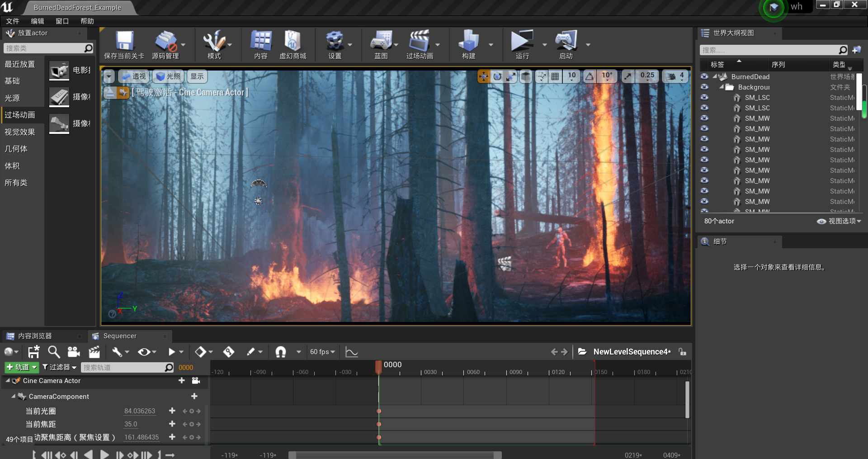This screenshot has height=459, width=868.
Task: Collapse the Background folder in outliner
Action: point(722,87)
